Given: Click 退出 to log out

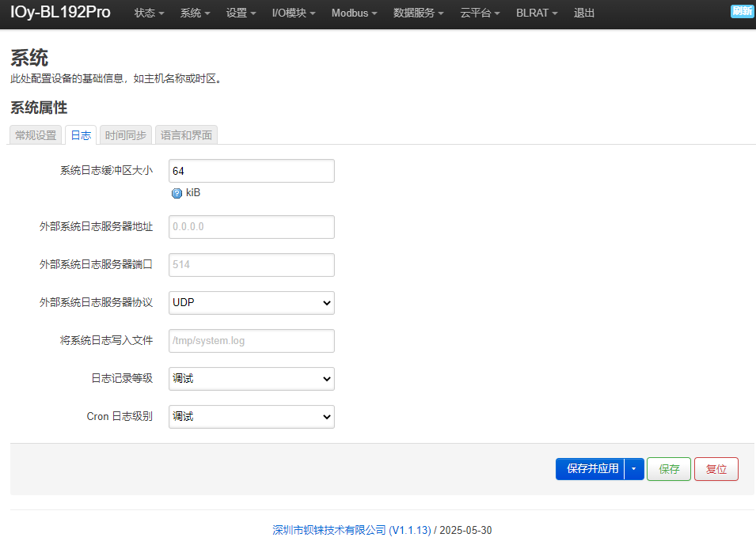Looking at the screenshot, I should click(x=584, y=13).
